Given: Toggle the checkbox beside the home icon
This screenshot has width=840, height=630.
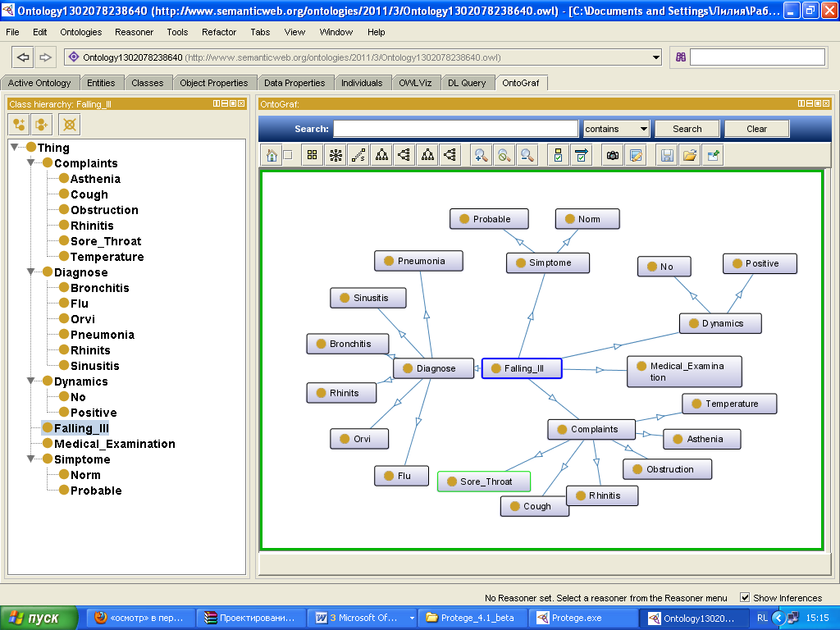Looking at the screenshot, I should tap(288, 155).
